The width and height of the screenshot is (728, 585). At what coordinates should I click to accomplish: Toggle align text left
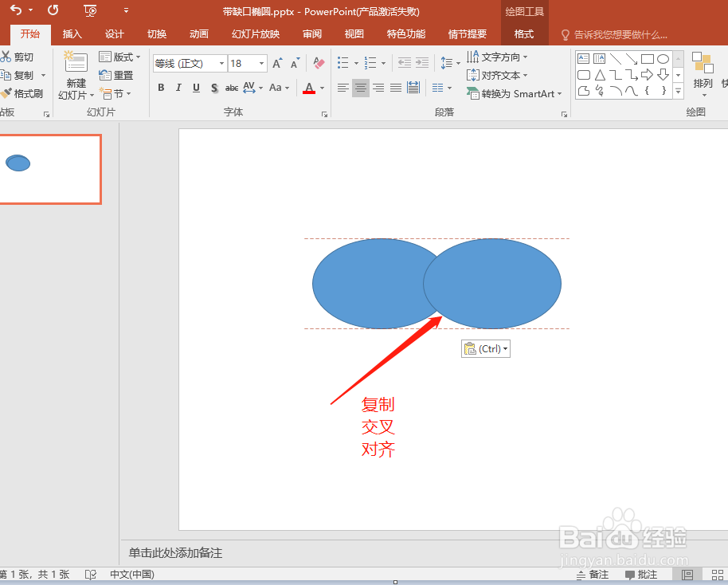343,88
